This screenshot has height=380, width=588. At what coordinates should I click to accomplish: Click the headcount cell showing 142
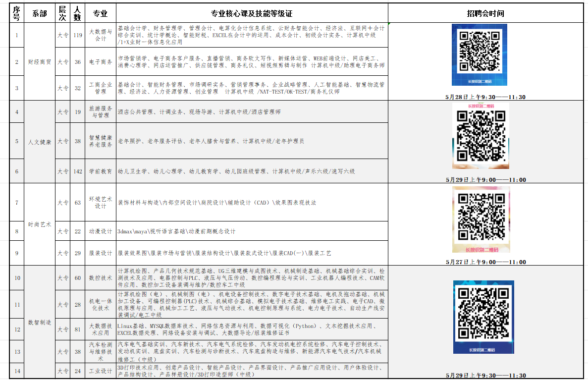click(77, 171)
